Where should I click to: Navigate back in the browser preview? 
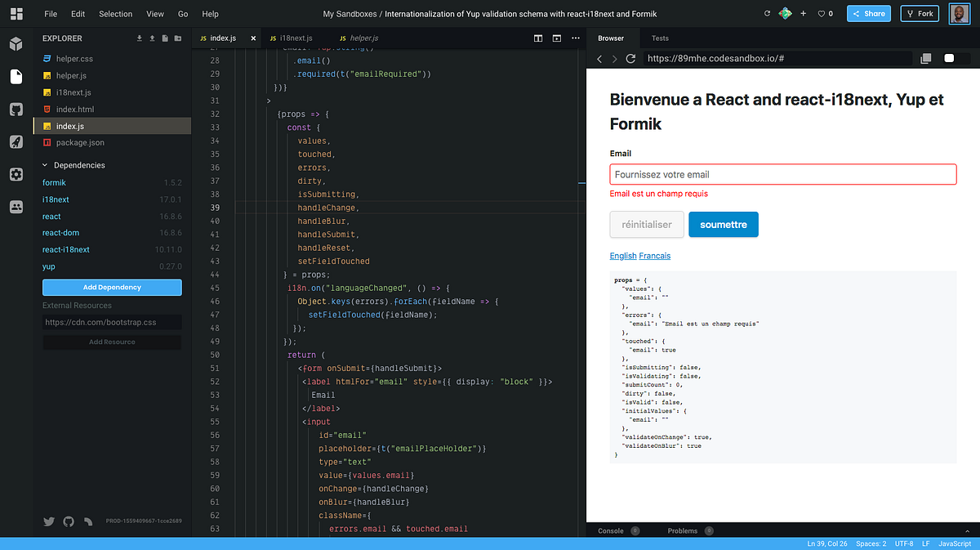599,59
